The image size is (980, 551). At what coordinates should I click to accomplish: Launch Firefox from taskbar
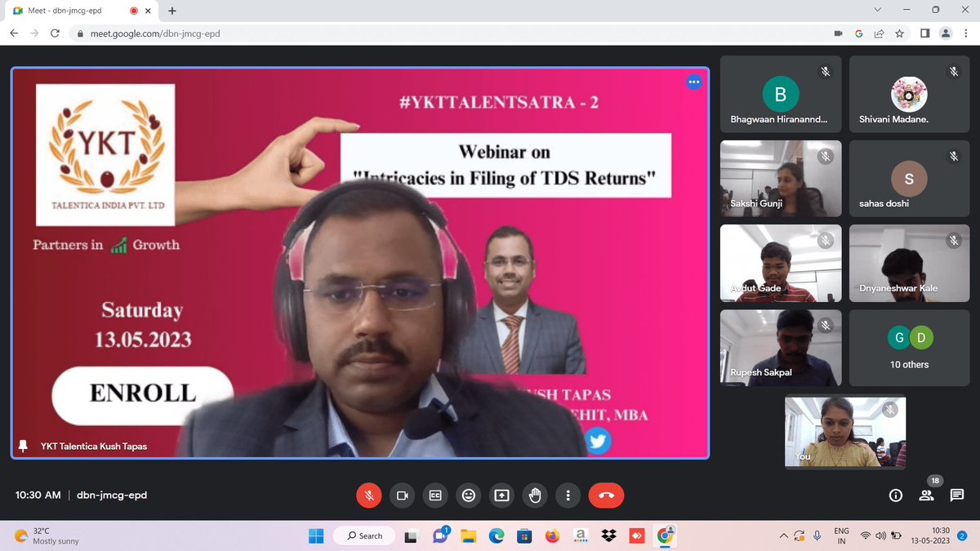553,535
